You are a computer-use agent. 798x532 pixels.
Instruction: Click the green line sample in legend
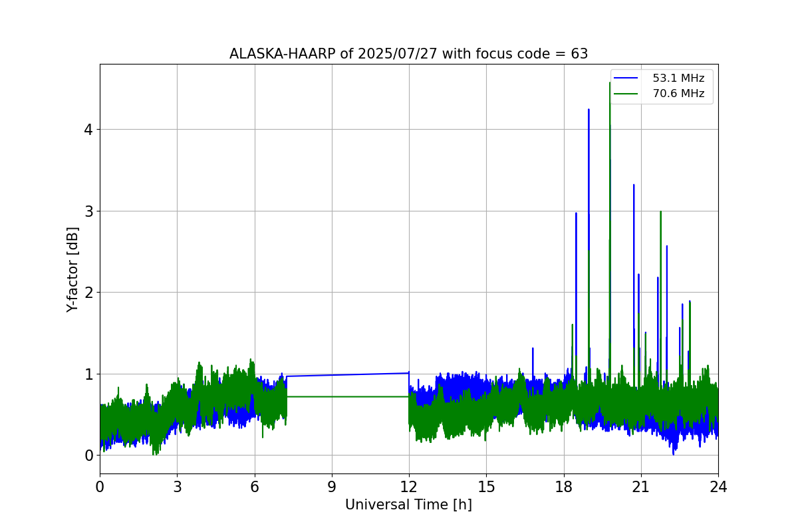[626, 94]
